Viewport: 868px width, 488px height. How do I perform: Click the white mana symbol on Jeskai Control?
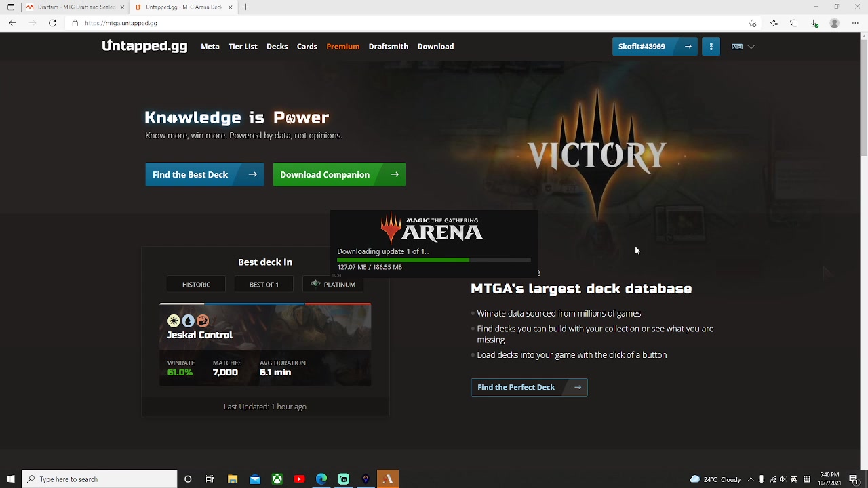[174, 321]
